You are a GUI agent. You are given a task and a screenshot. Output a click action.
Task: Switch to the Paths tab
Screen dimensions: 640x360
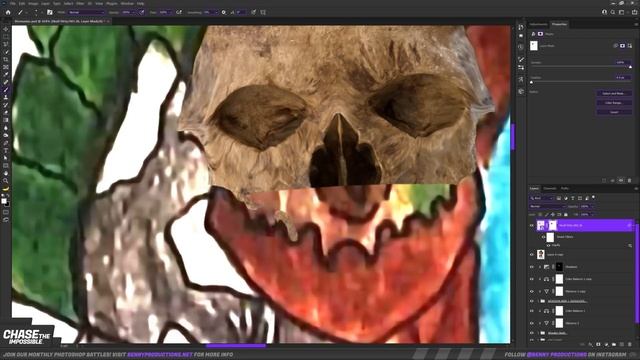(x=565, y=188)
